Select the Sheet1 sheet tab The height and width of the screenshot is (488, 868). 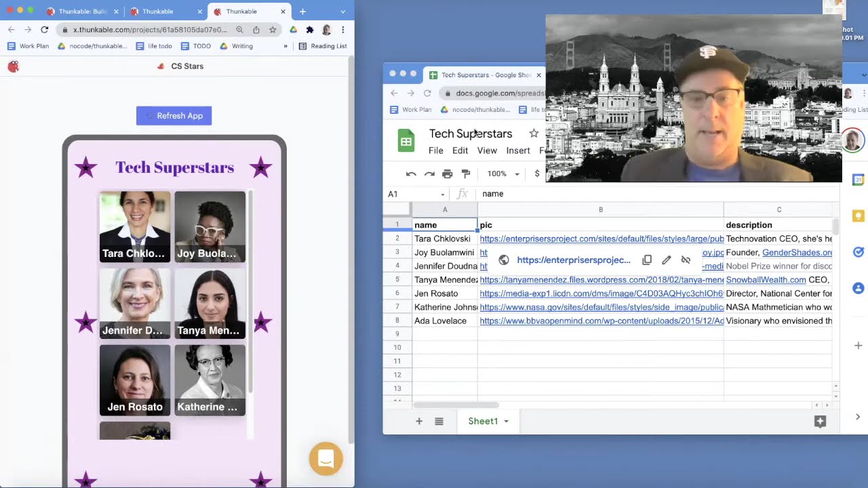tap(483, 422)
